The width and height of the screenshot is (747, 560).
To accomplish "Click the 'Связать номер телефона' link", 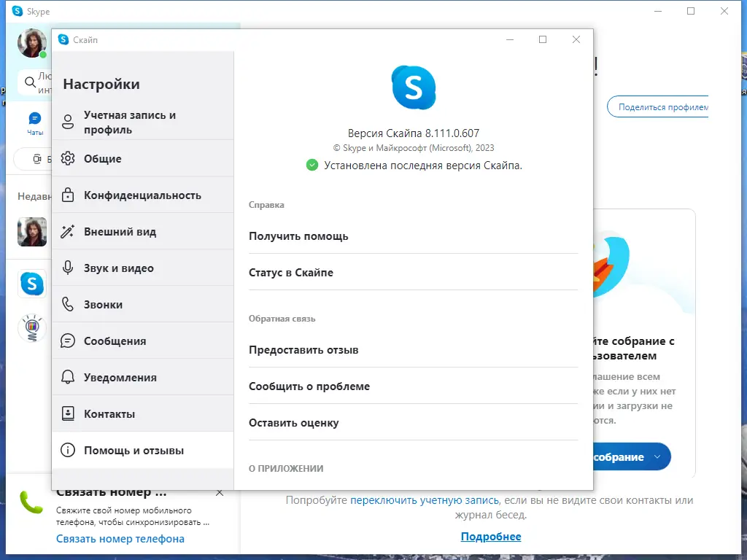I will point(120,539).
